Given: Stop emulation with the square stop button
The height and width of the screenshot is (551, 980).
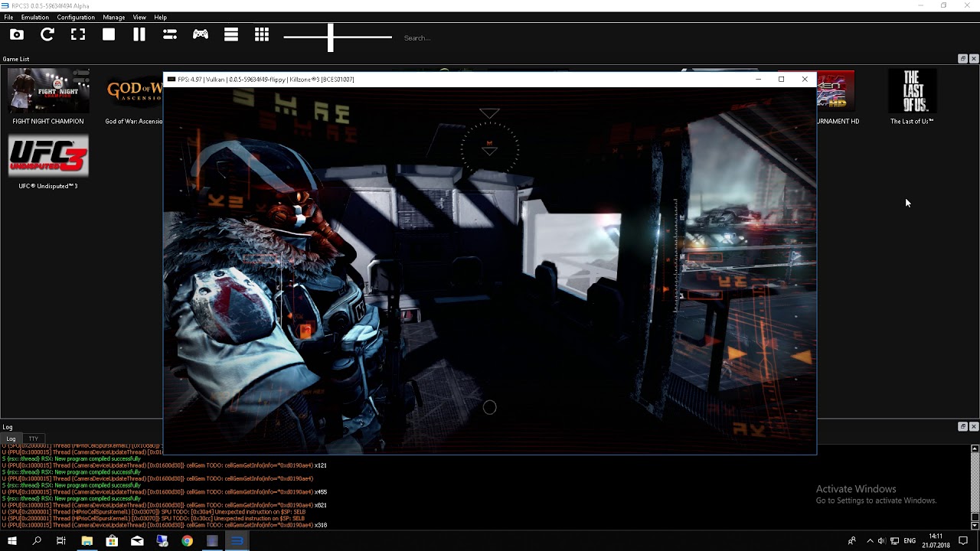Looking at the screenshot, I should click(x=109, y=34).
